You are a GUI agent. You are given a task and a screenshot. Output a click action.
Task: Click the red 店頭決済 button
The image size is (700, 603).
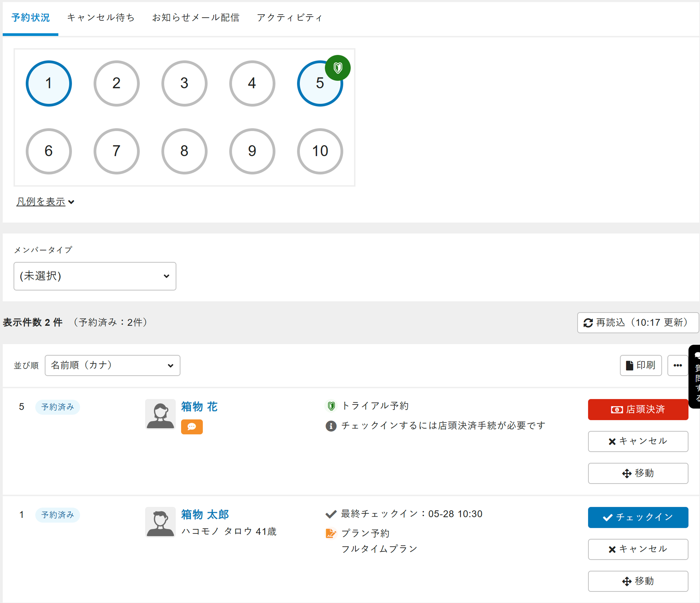tap(638, 410)
